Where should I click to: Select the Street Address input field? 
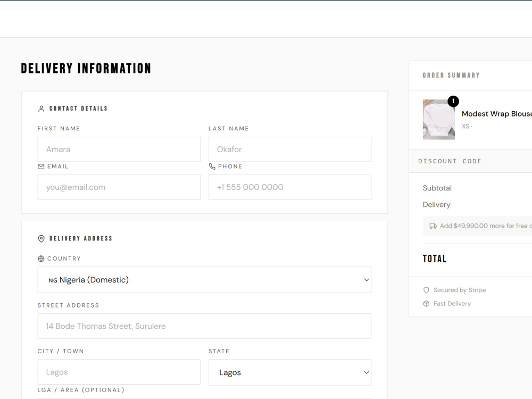pyautogui.click(x=204, y=326)
